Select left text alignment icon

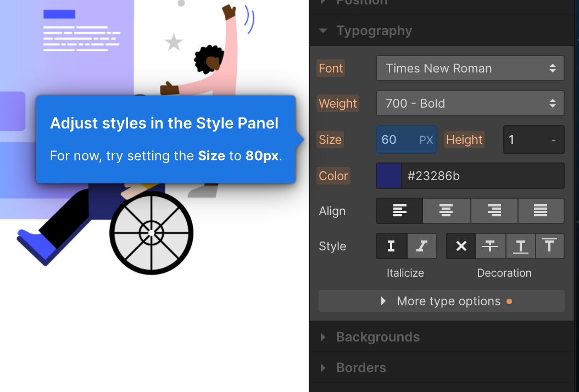399,211
